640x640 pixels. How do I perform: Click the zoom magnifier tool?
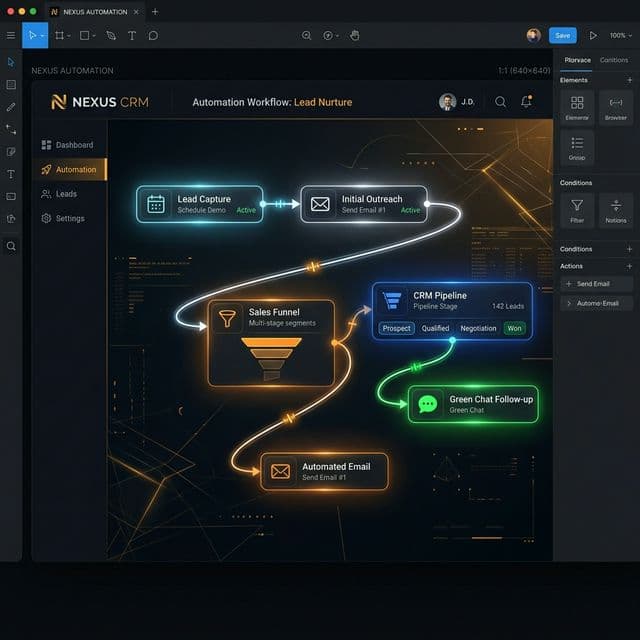(307, 36)
